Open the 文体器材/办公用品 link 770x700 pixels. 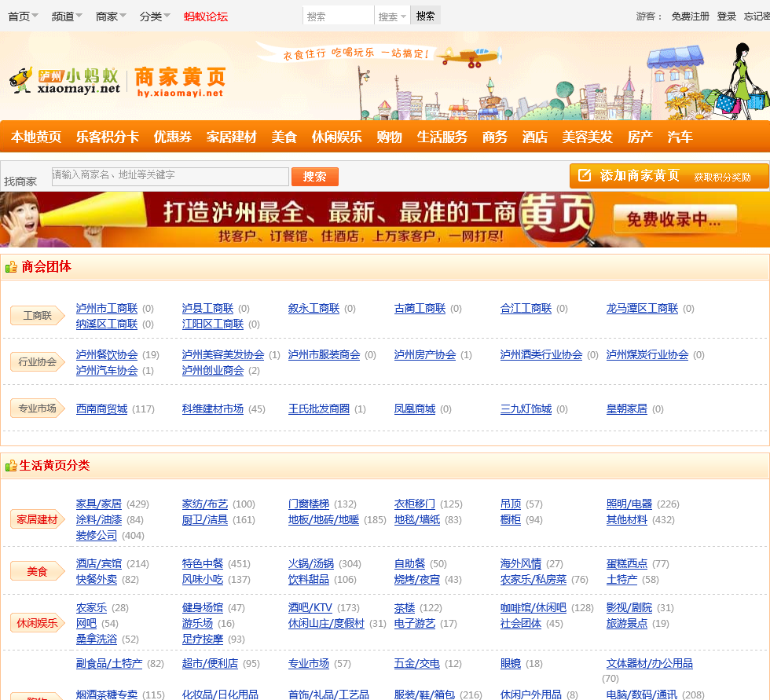[x=649, y=664]
